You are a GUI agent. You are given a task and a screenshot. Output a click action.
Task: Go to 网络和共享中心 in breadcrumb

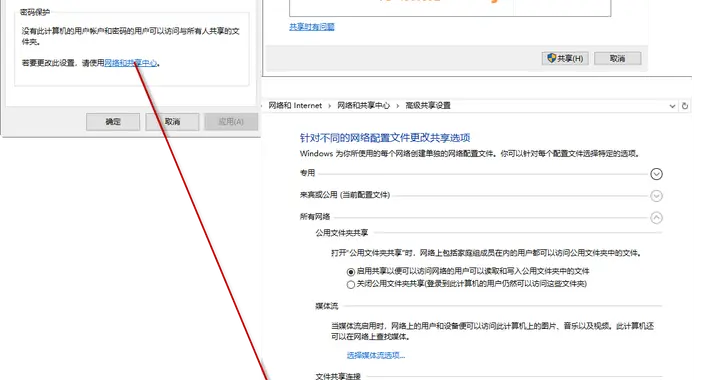363,106
